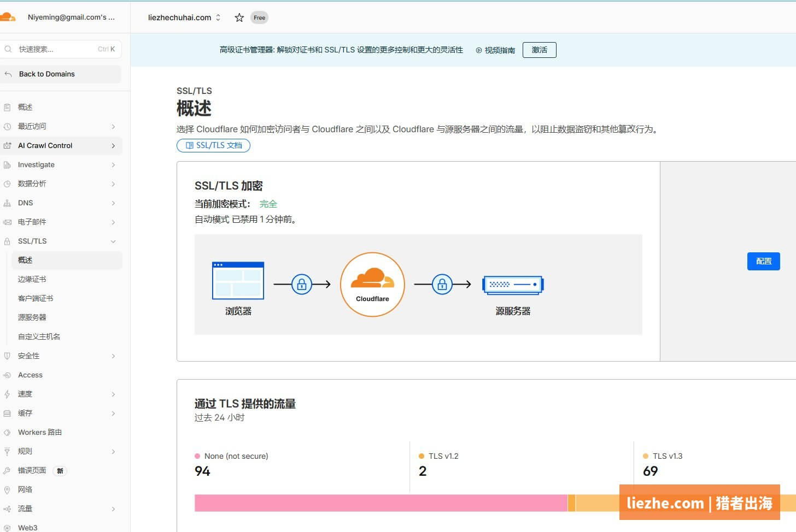Click the 速度 lightning icon

click(7, 394)
